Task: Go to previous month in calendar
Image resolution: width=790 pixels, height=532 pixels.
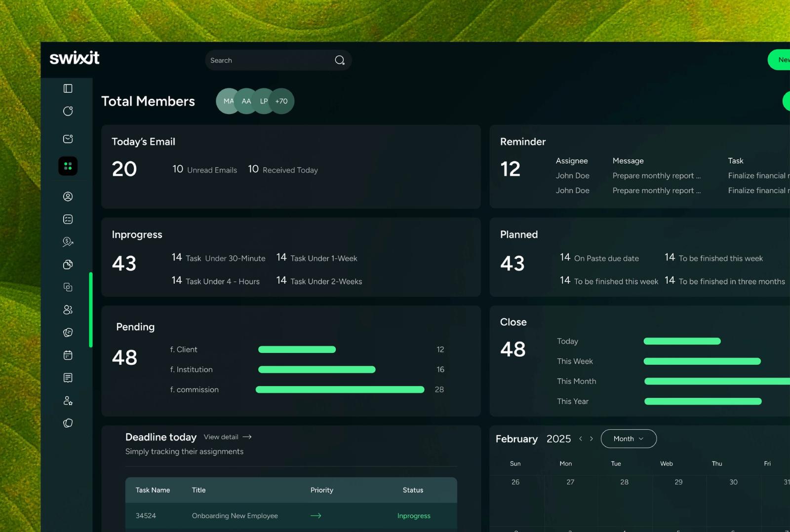Action: [581, 439]
